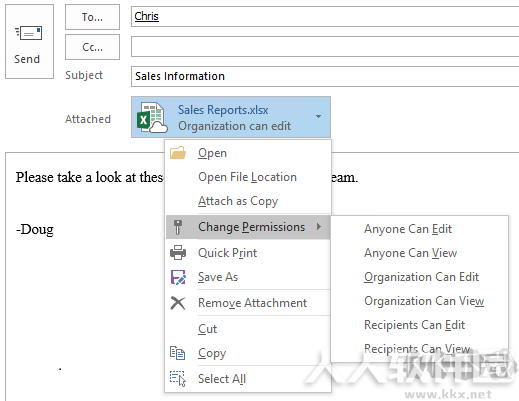Click the Send button label
This screenshot has width=519, height=401.
pyautogui.click(x=27, y=59)
